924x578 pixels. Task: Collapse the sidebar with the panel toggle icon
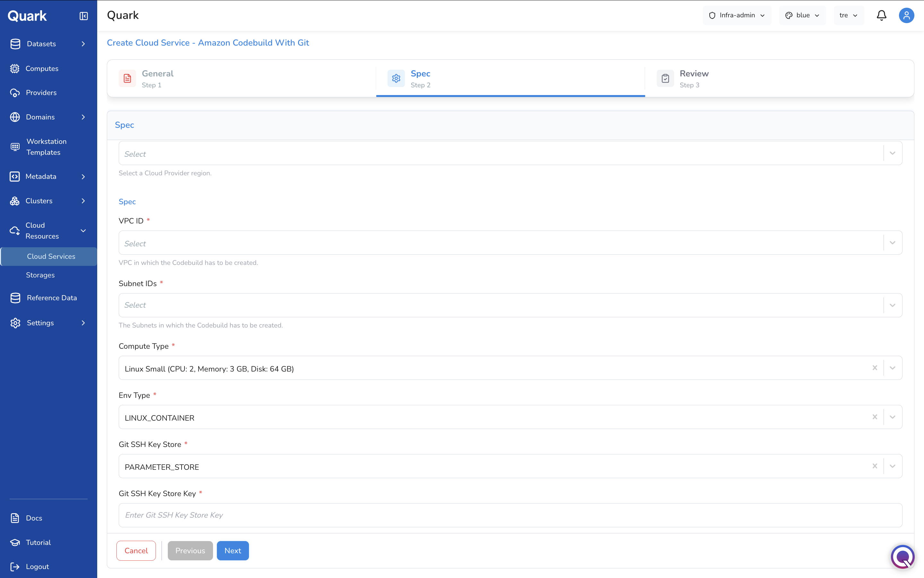coord(84,16)
